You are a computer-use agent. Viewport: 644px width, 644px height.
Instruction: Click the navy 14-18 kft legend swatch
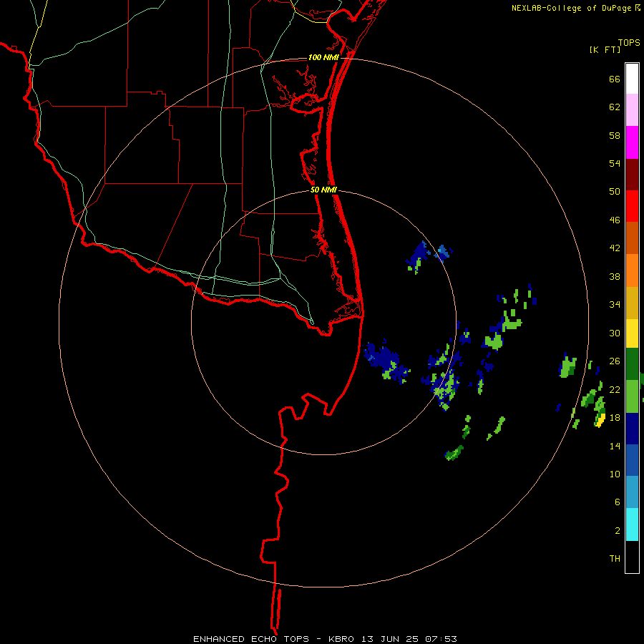pyautogui.click(x=632, y=429)
